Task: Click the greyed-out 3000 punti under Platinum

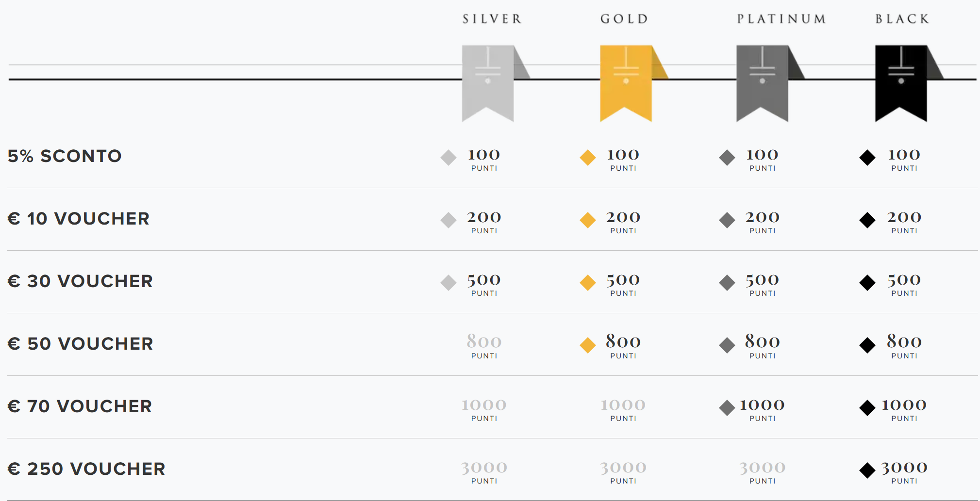Action: click(762, 472)
